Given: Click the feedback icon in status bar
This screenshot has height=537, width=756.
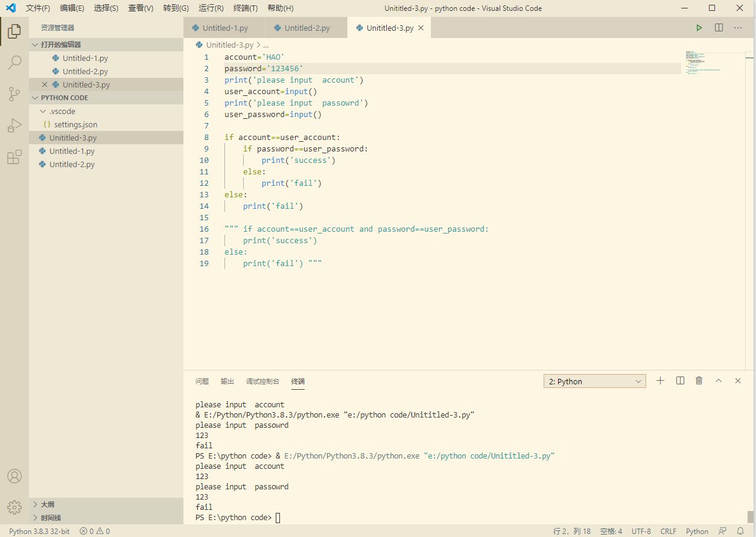Looking at the screenshot, I should (x=722, y=531).
